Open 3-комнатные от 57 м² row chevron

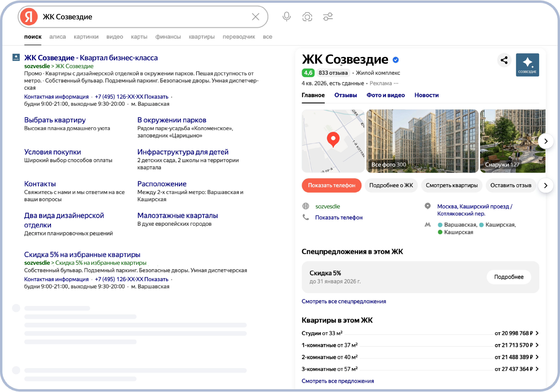pos(537,369)
